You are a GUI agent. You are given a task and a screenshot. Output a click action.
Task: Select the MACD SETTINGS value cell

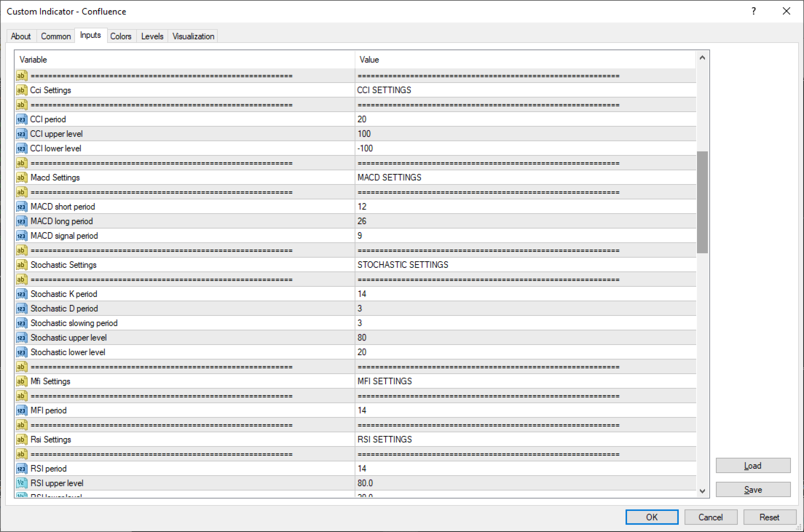pyautogui.click(x=526, y=178)
